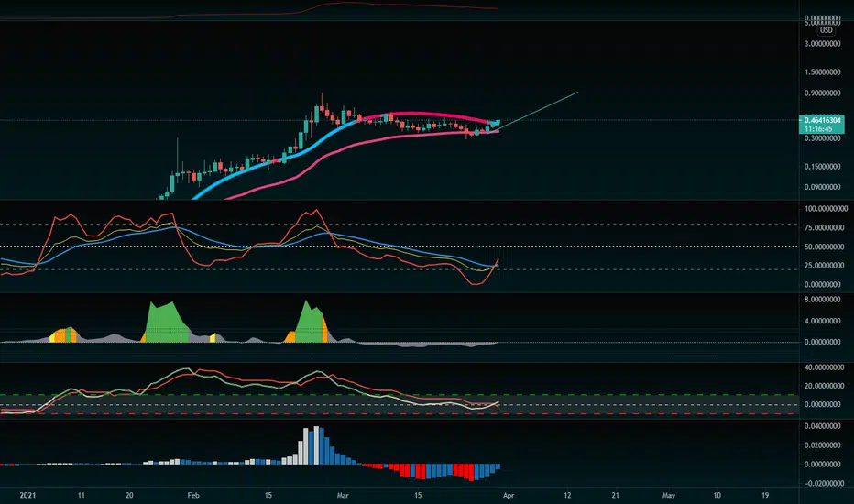Click the 15 date label between Feb and Mar
This screenshot has height=504, width=854.
click(x=268, y=495)
